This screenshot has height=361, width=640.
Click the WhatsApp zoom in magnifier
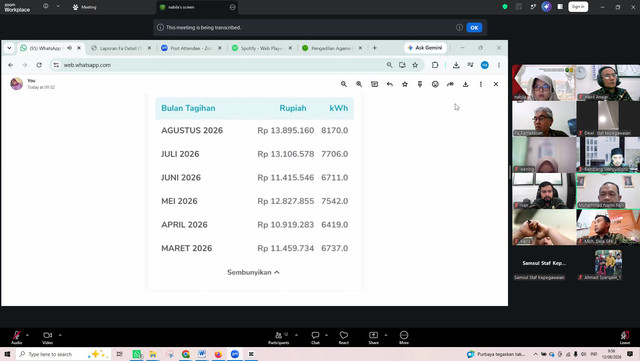[x=359, y=84]
